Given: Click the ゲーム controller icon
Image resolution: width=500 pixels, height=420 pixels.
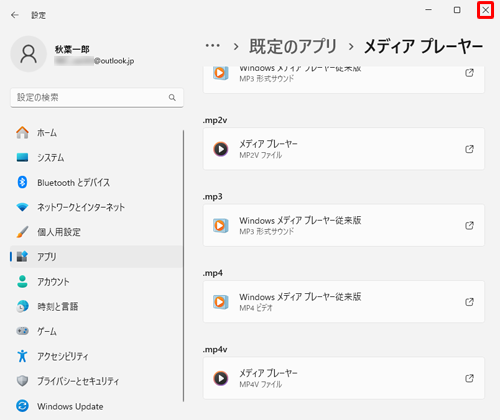Looking at the screenshot, I should (x=22, y=331).
